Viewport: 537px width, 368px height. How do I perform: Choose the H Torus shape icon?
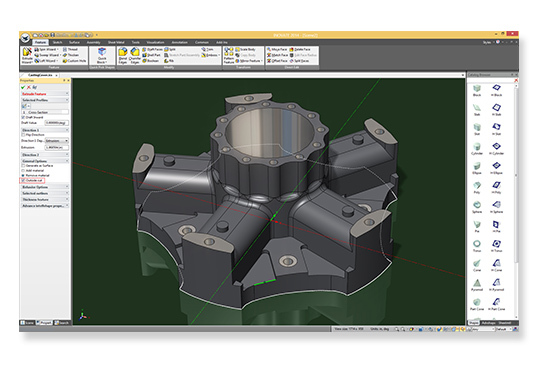click(x=496, y=245)
